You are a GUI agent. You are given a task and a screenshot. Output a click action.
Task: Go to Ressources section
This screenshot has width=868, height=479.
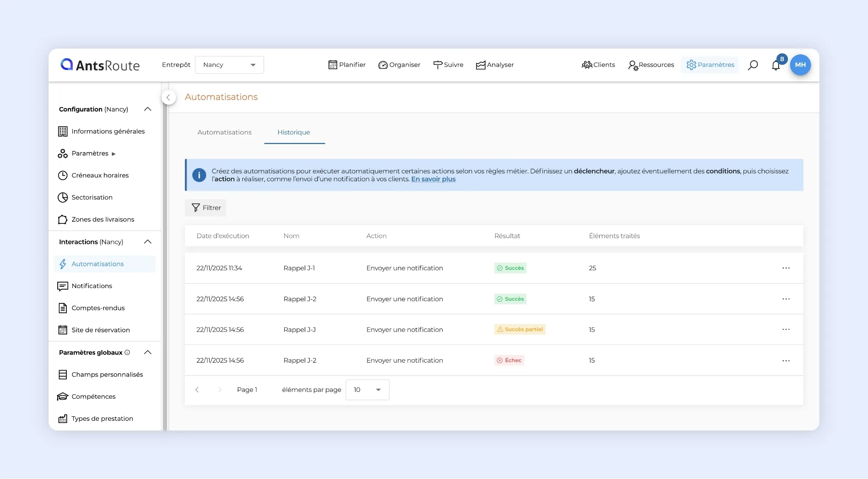(651, 65)
